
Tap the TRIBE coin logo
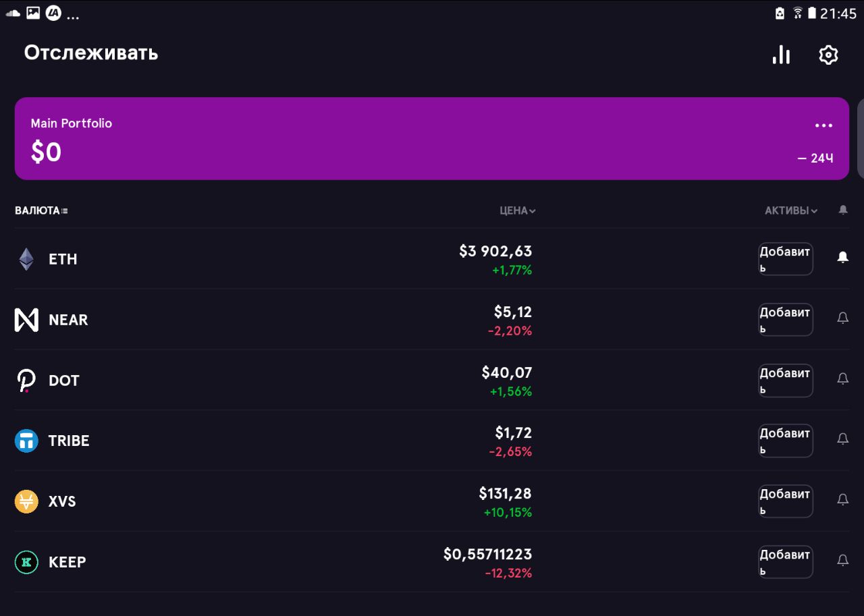click(x=26, y=441)
